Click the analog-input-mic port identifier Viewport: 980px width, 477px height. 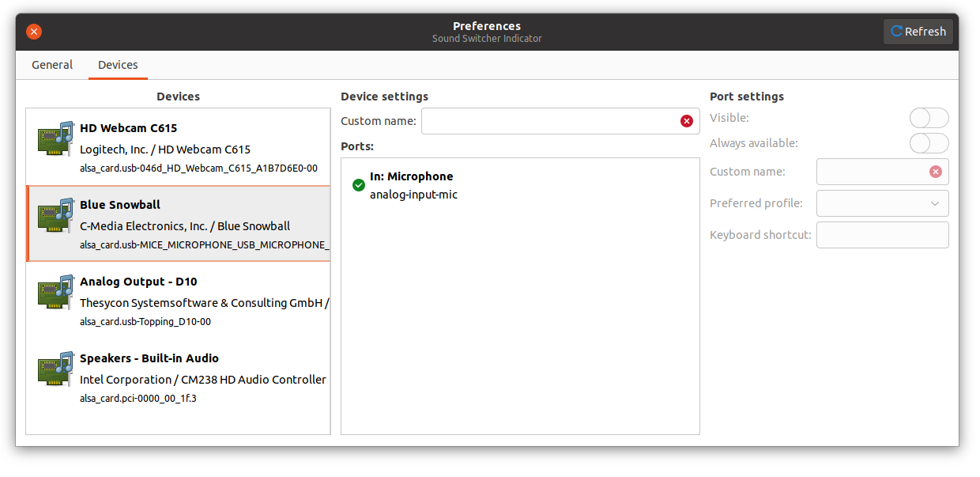[x=413, y=195]
